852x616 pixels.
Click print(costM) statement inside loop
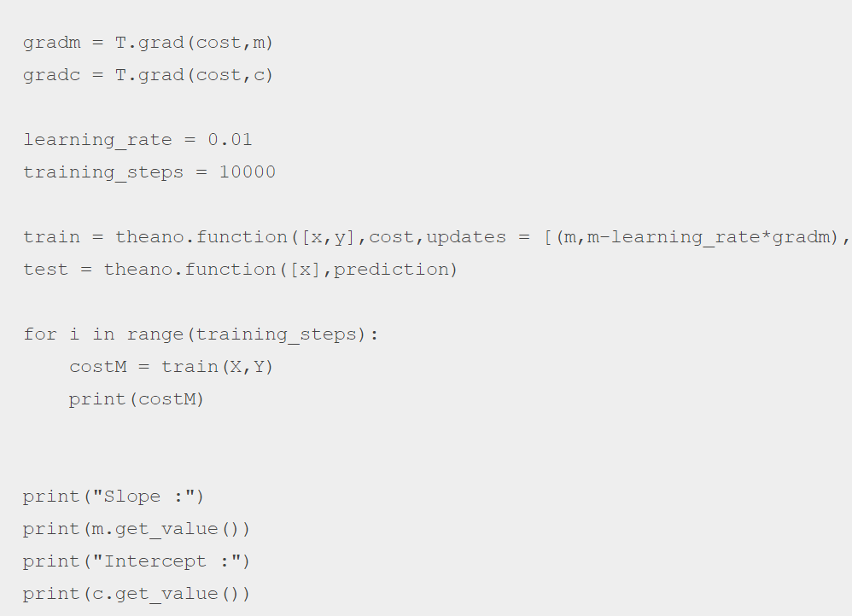(137, 399)
